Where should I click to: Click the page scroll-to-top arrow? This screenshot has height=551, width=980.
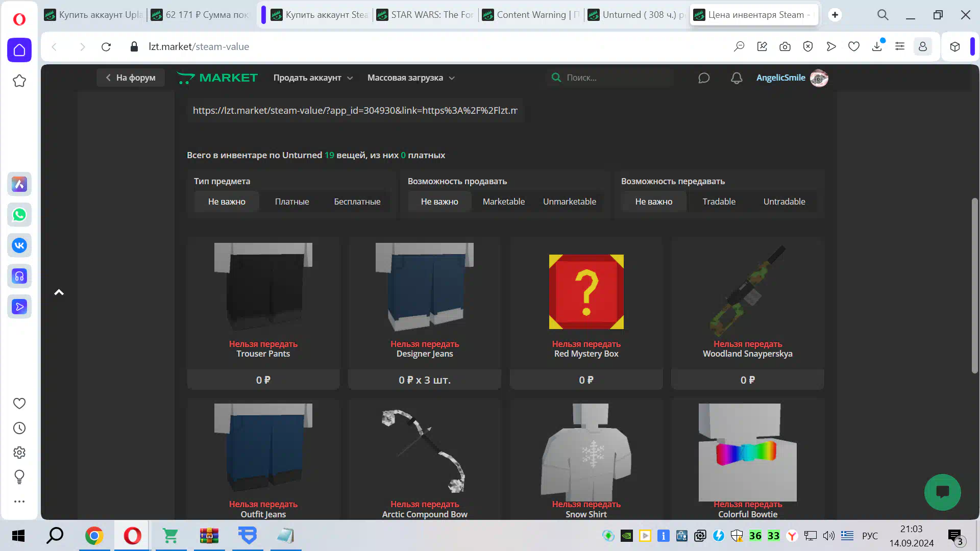[59, 292]
